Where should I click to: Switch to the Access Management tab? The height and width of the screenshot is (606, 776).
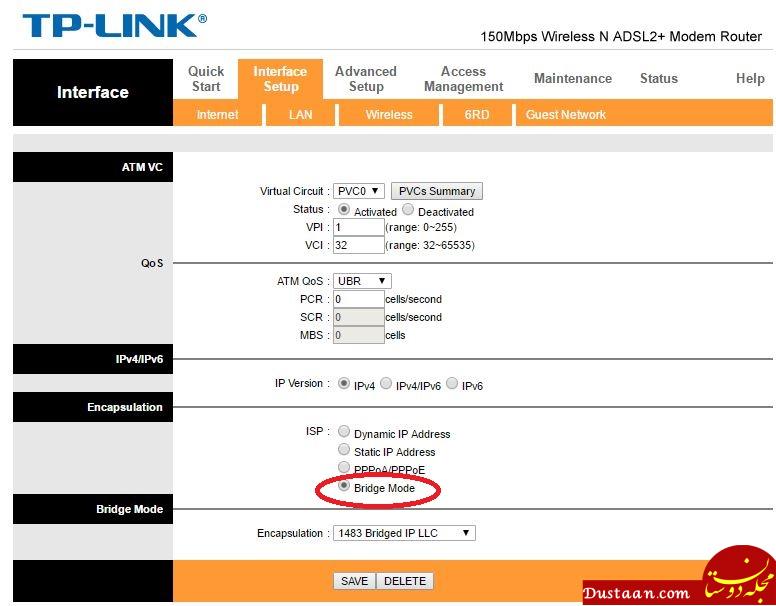click(463, 79)
